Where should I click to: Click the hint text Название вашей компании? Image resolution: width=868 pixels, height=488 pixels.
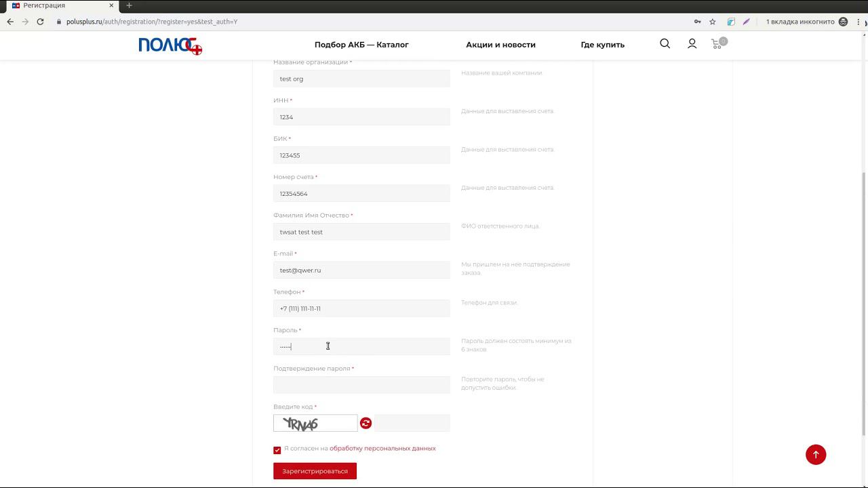[502, 73]
